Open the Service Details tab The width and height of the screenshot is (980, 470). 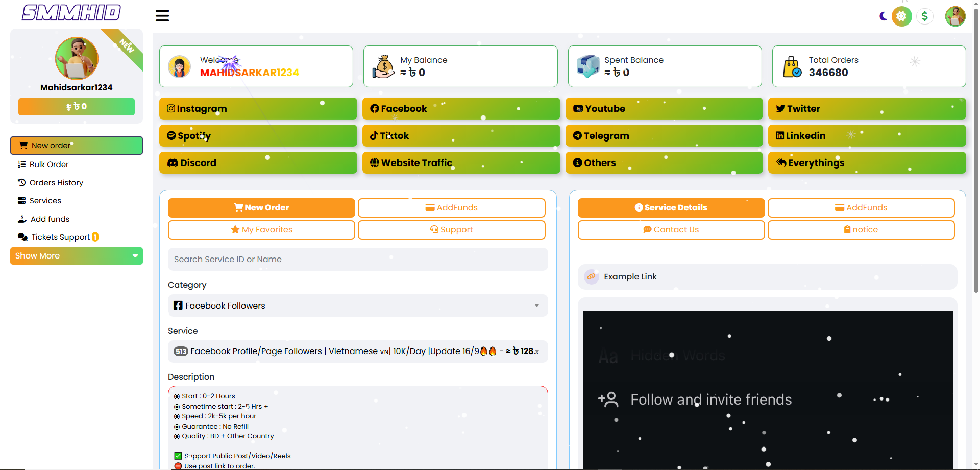point(671,208)
